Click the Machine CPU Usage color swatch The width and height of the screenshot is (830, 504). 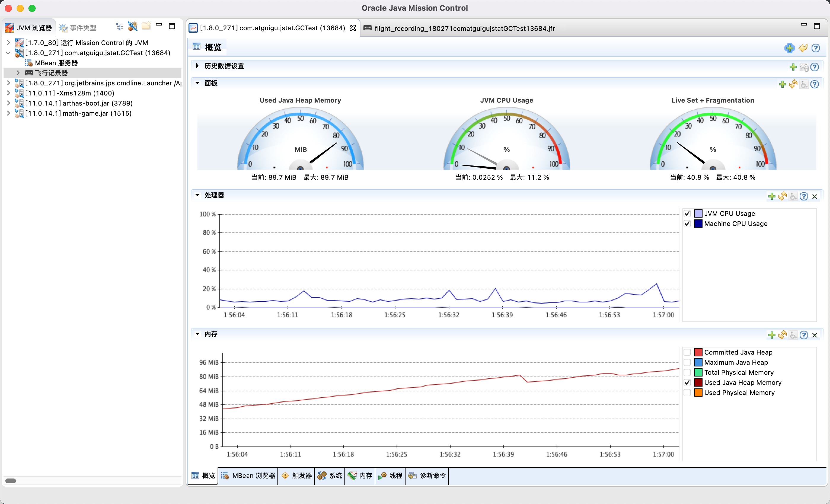tap(698, 223)
